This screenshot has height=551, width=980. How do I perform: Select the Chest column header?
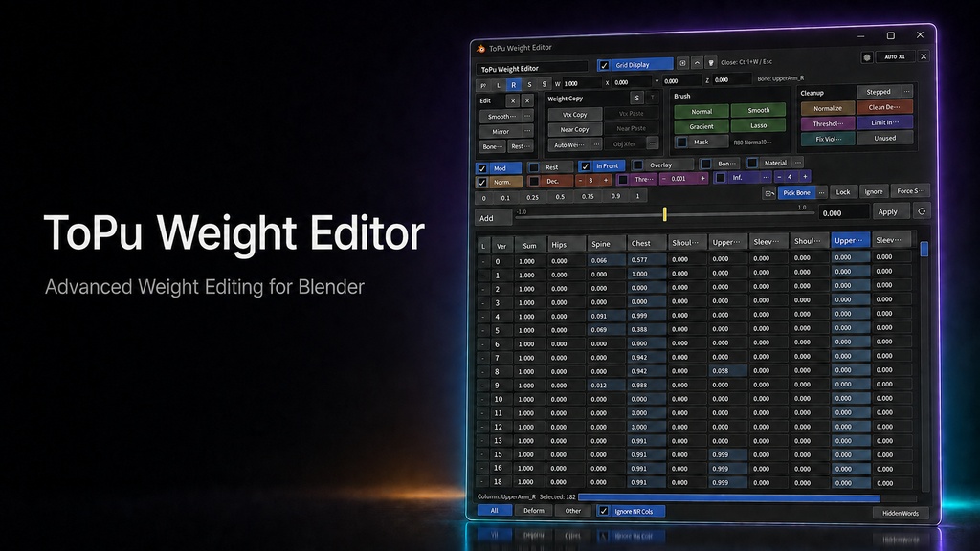tap(646, 243)
